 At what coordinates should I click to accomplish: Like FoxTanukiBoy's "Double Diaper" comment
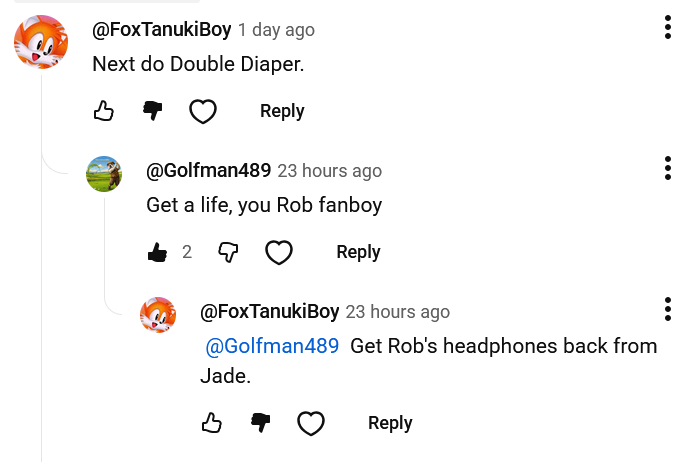[x=104, y=111]
